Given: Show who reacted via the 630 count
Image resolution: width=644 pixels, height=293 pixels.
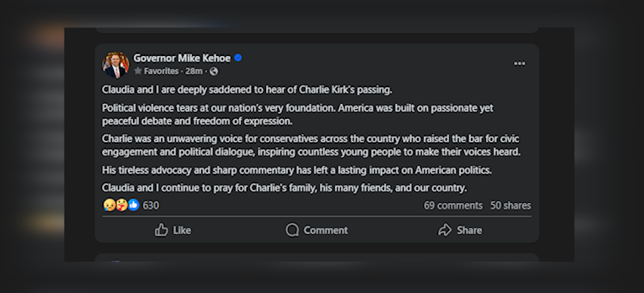Looking at the screenshot, I should pyautogui.click(x=150, y=205).
